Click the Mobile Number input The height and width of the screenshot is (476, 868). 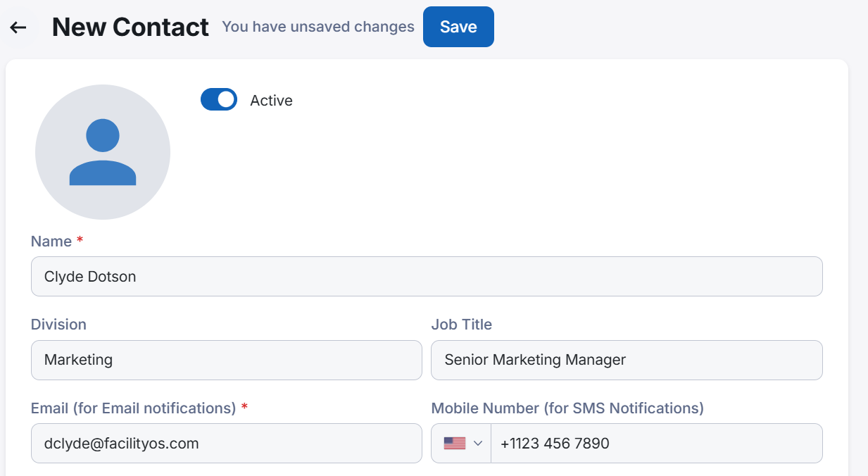pyautogui.click(x=655, y=443)
